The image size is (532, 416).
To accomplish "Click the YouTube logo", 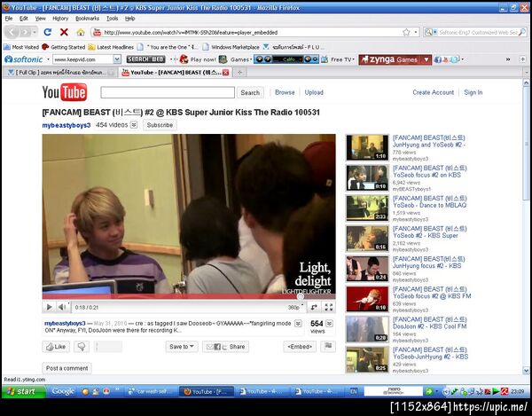I will click(65, 92).
